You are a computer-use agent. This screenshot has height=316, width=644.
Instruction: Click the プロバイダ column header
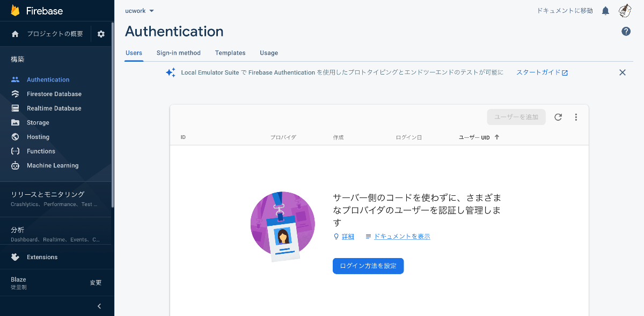283,137
